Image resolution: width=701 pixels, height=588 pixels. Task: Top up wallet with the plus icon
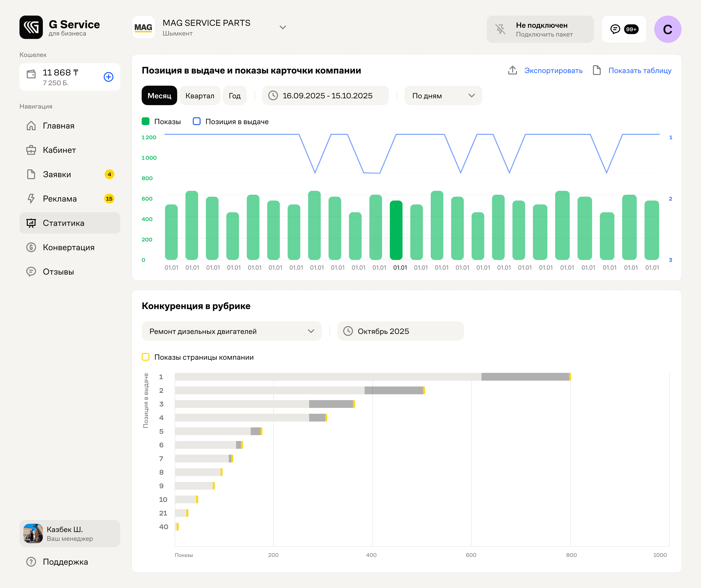[109, 77]
